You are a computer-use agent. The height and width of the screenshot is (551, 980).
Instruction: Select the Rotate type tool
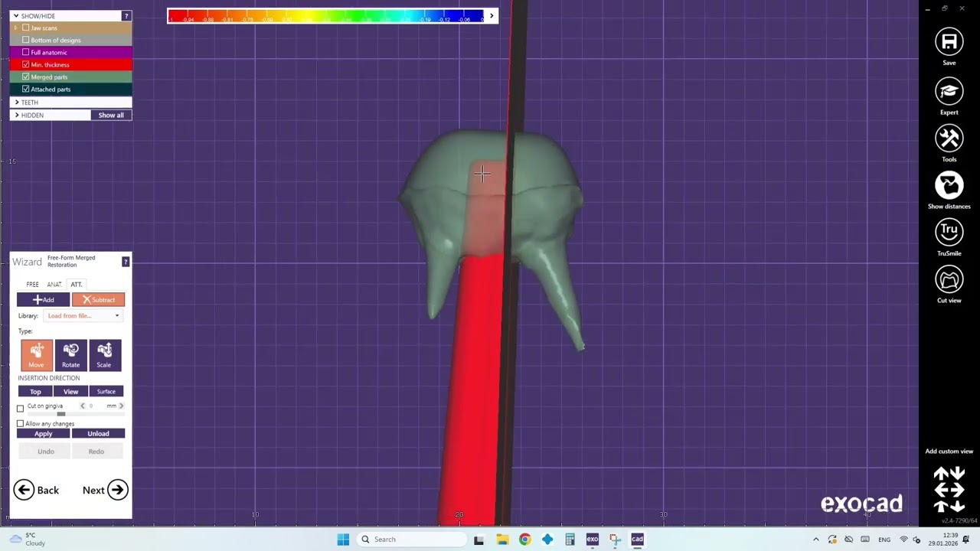coord(70,355)
